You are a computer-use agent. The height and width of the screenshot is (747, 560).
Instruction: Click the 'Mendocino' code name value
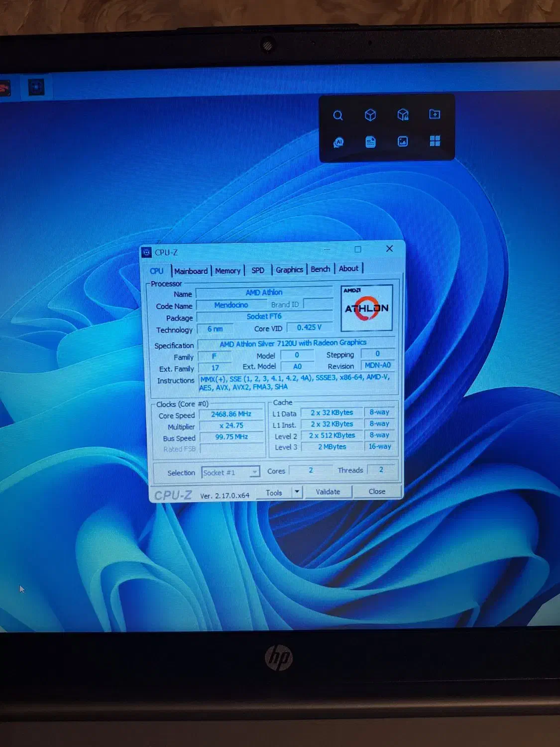pyautogui.click(x=231, y=305)
